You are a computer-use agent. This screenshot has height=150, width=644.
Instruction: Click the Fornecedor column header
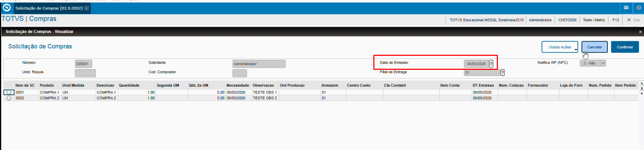pos(538,85)
